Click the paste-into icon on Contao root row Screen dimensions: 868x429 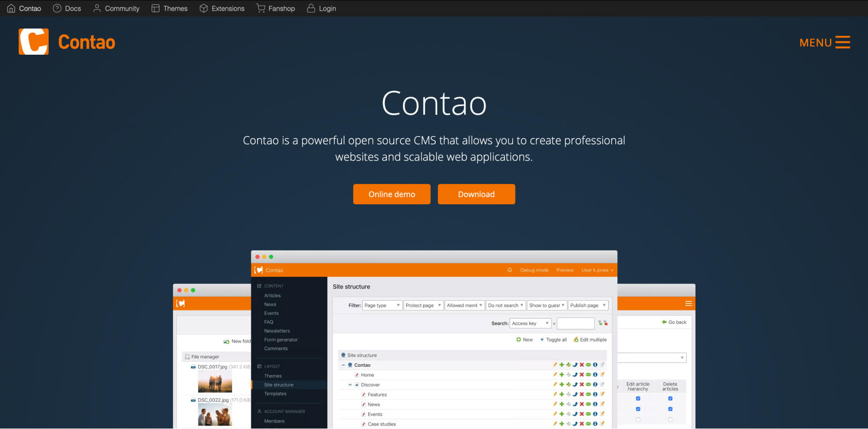tap(568, 365)
